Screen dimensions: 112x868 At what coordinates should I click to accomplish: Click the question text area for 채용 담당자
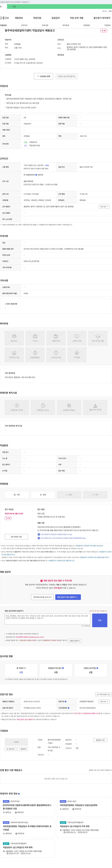tap(48, 619)
